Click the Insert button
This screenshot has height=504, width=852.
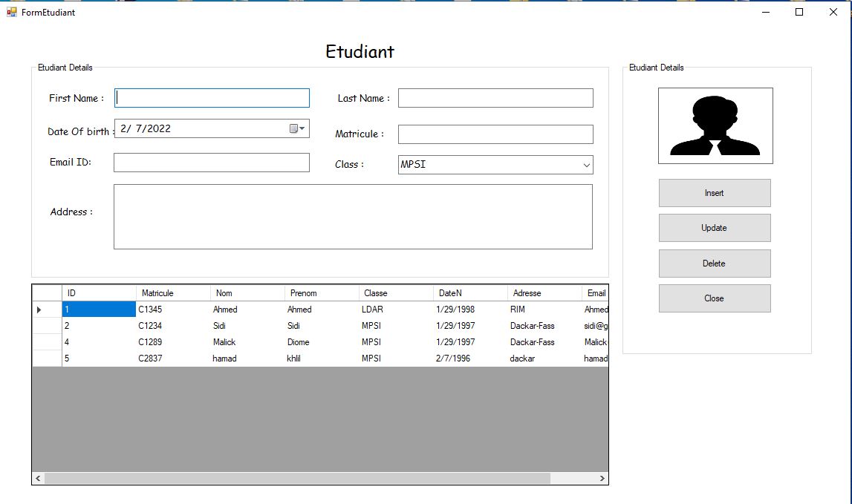tap(715, 193)
